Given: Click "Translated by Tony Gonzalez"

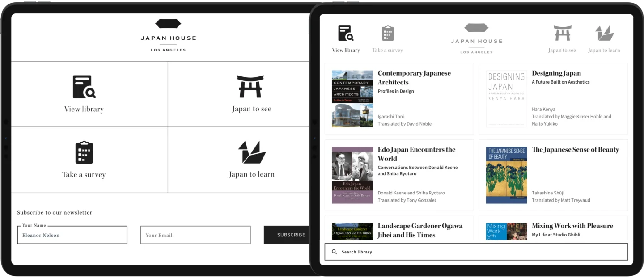Looking at the screenshot, I should coord(407,201).
